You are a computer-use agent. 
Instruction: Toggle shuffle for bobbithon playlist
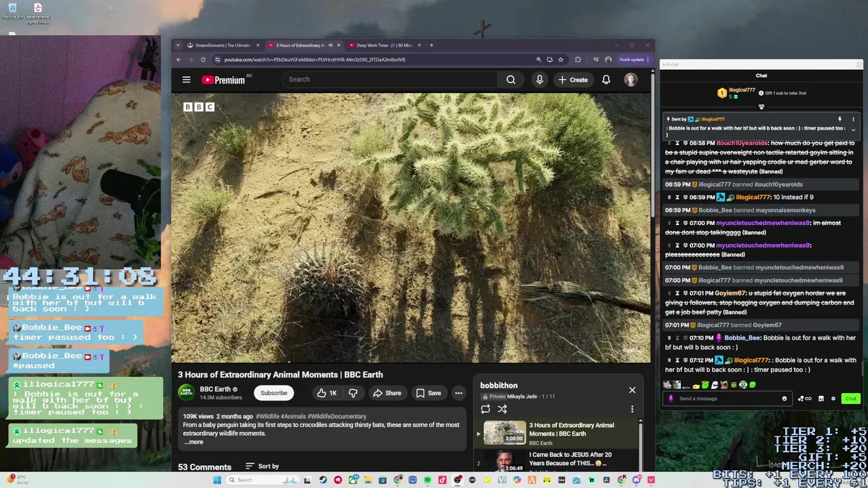502,409
